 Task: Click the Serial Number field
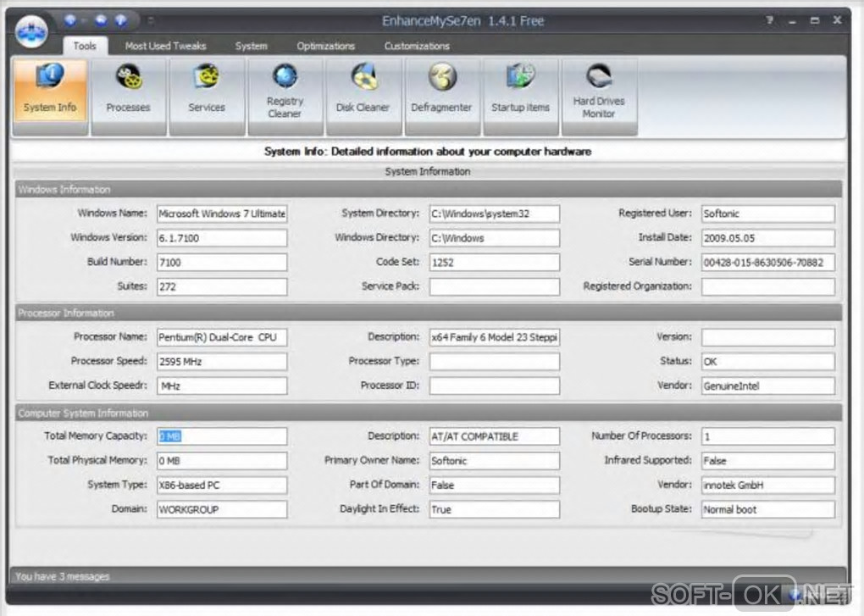767,263
